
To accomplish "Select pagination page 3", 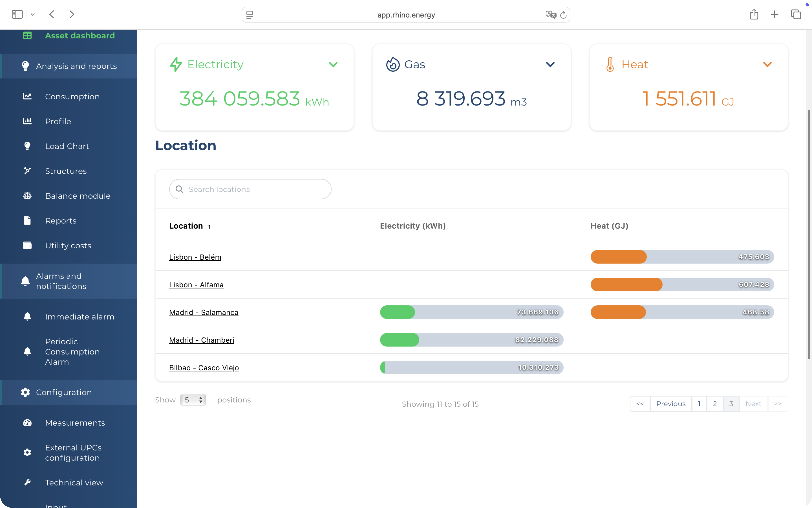I will click(x=731, y=404).
